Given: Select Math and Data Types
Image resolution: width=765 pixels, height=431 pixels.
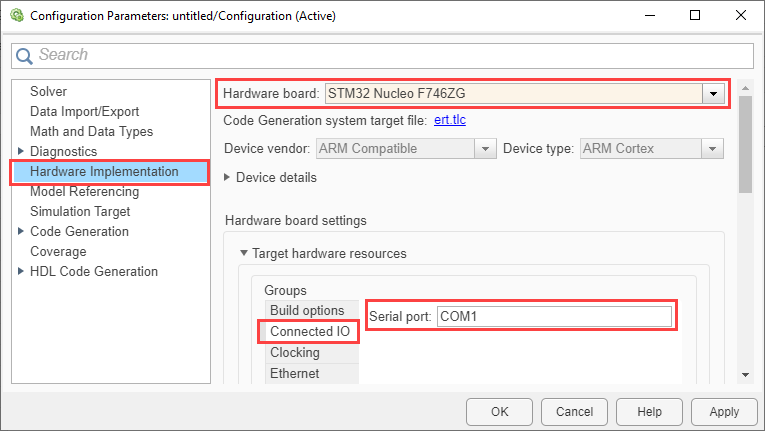Looking at the screenshot, I should [x=91, y=132].
